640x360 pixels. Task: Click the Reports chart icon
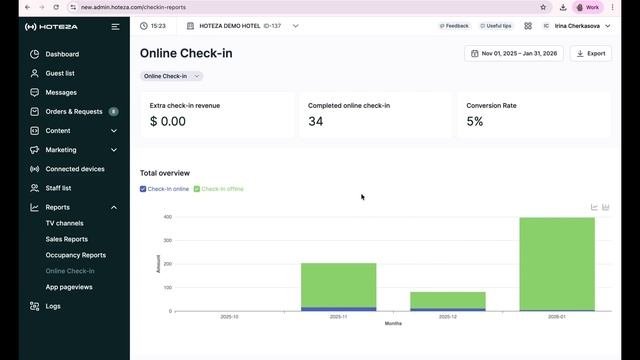pos(35,207)
